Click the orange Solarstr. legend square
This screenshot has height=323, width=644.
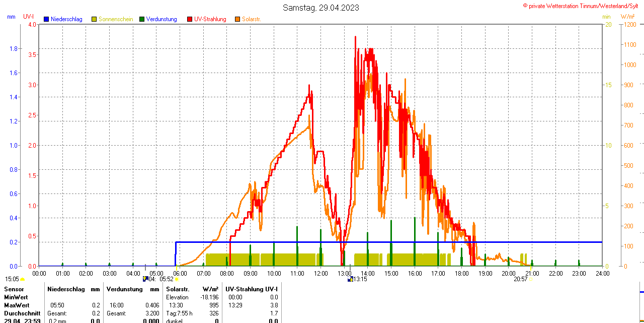point(237,19)
